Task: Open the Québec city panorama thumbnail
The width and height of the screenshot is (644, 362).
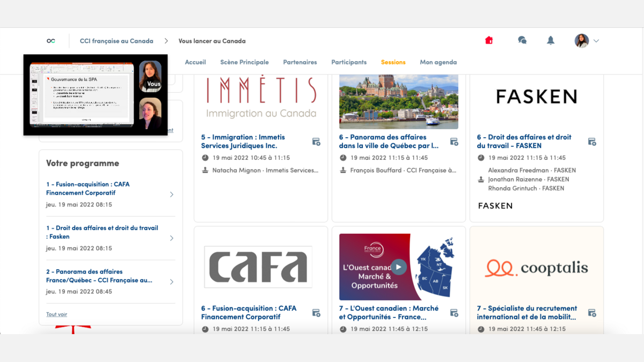Action: tap(398, 102)
